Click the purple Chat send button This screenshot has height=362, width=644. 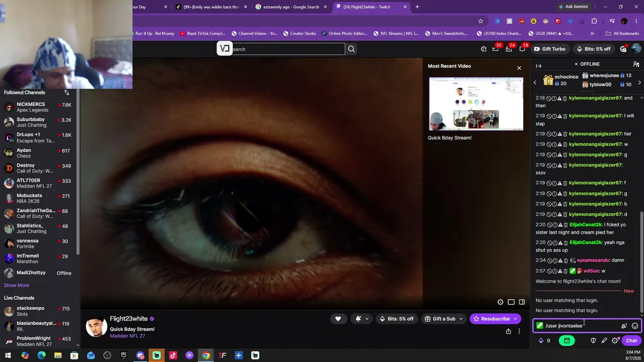point(631,340)
